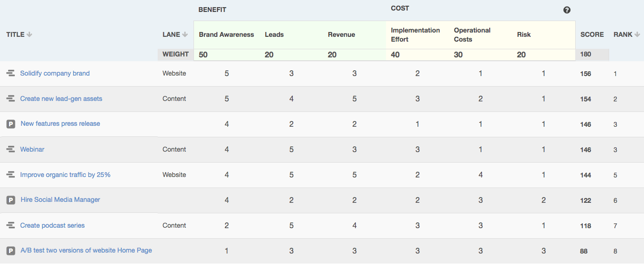The image size is (644, 265).
Task: Click the Revenue column header
Action: coord(341,34)
